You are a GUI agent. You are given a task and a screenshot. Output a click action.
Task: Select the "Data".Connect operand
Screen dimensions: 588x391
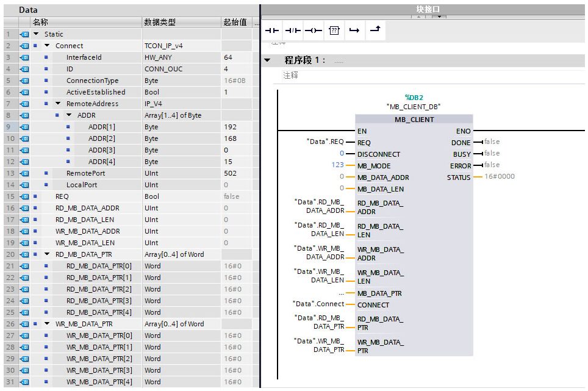(x=318, y=304)
